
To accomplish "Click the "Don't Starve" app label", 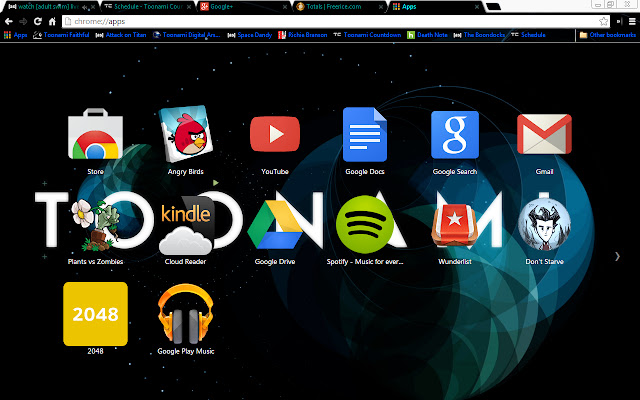I will click(544, 262).
